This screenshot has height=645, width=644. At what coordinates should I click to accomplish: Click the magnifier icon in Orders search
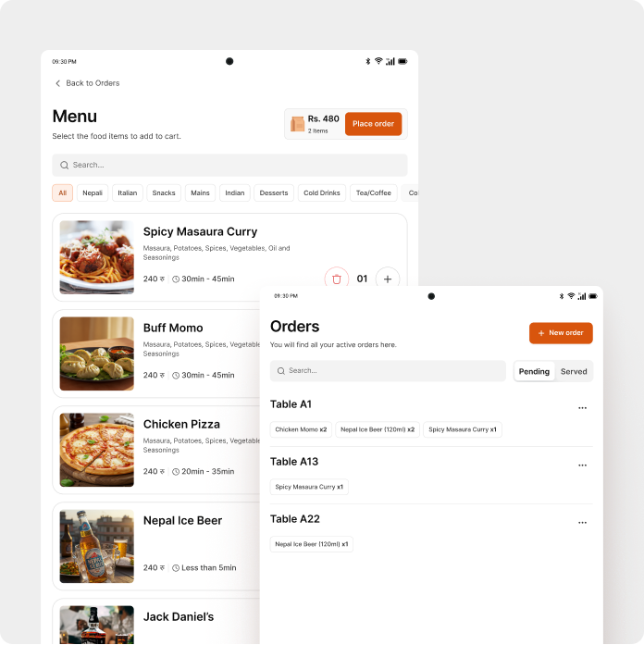[281, 371]
